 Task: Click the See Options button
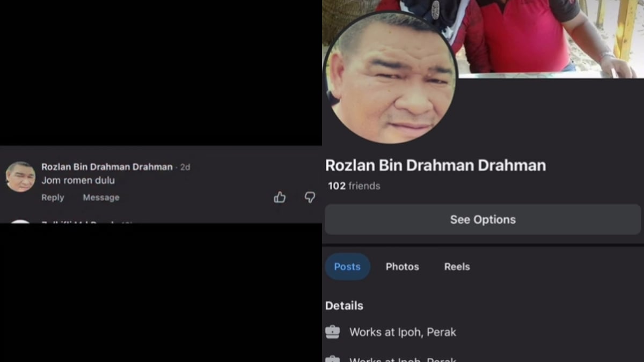click(483, 219)
